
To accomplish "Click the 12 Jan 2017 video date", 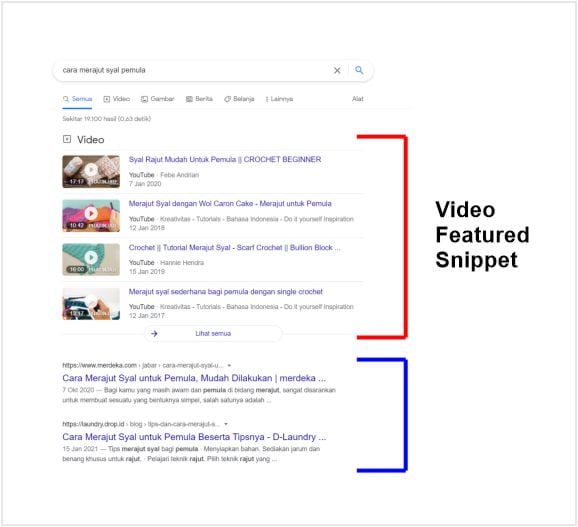I will pyautogui.click(x=147, y=316).
